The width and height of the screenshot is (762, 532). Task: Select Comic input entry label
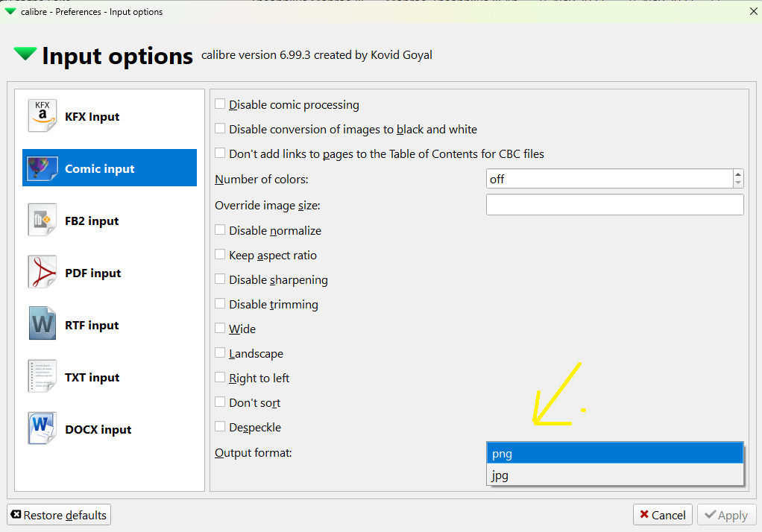(x=100, y=168)
